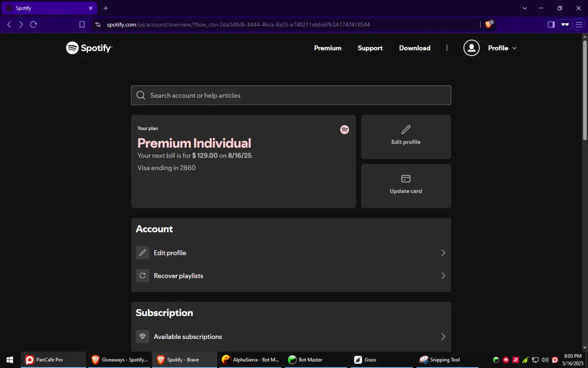Open Available subscriptions

tap(291, 336)
